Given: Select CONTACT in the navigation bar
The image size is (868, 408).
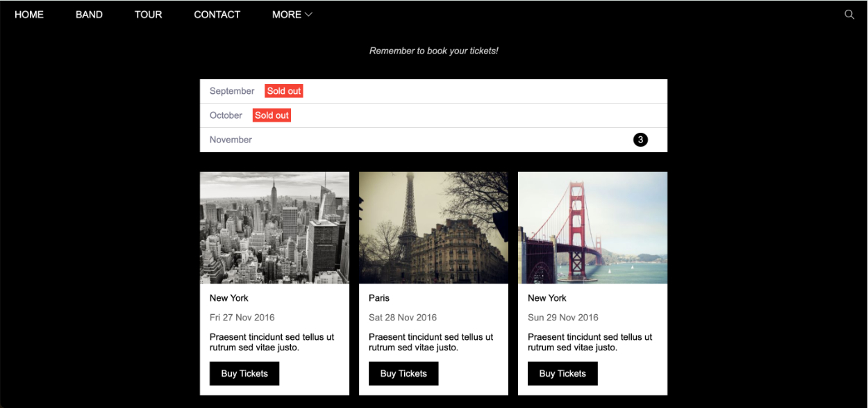Looking at the screenshot, I should (x=217, y=15).
